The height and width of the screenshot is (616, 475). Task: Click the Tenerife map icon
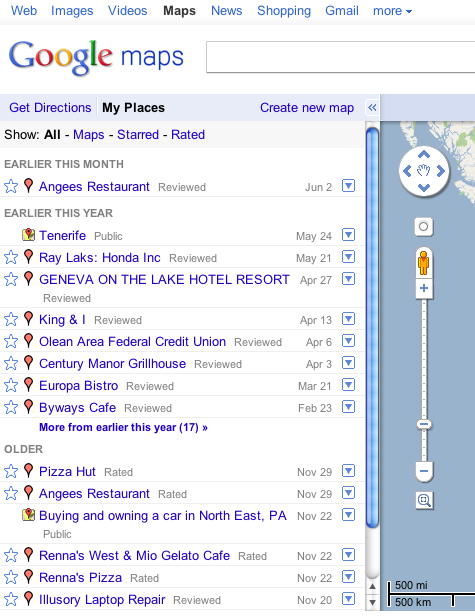(x=28, y=235)
